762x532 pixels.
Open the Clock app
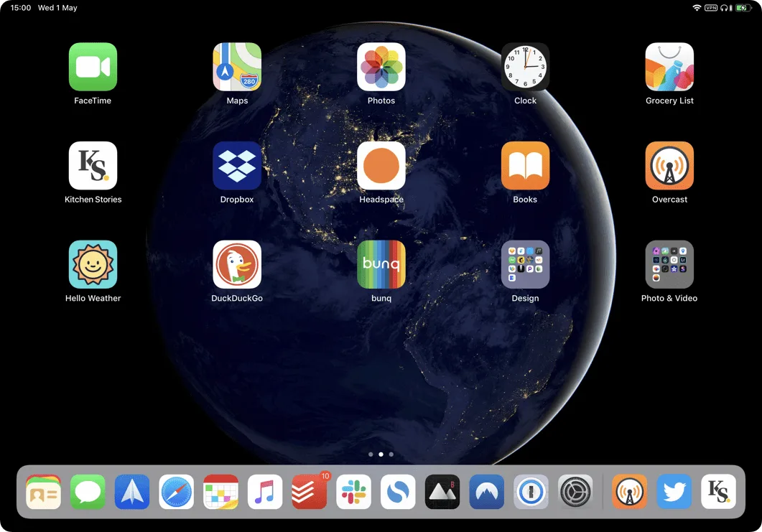pos(525,67)
